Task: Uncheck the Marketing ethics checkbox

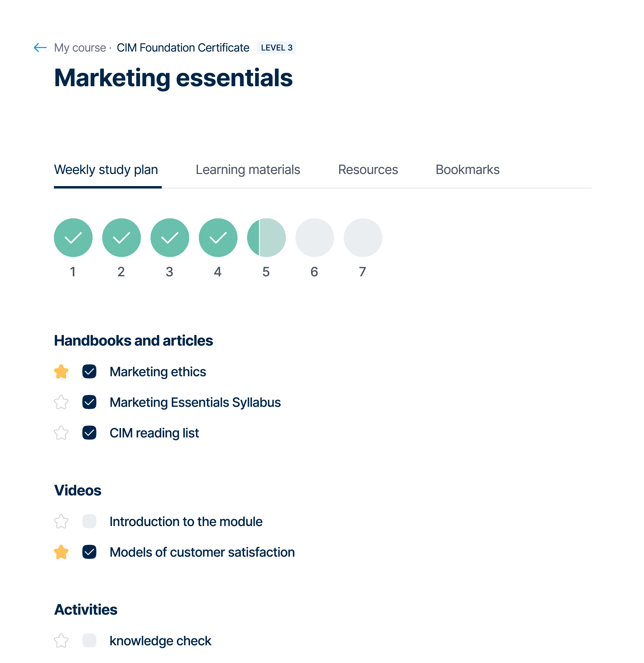Action: point(89,372)
